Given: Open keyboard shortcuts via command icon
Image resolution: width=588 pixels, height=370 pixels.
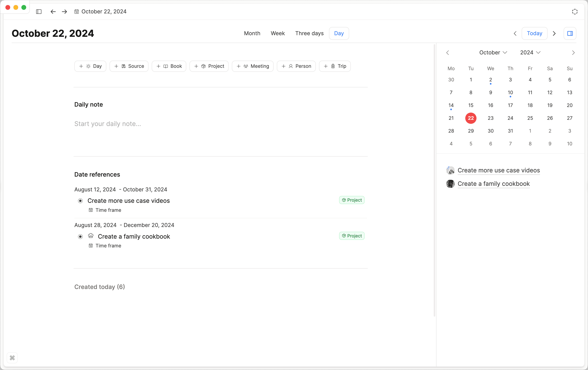Looking at the screenshot, I should point(12,358).
